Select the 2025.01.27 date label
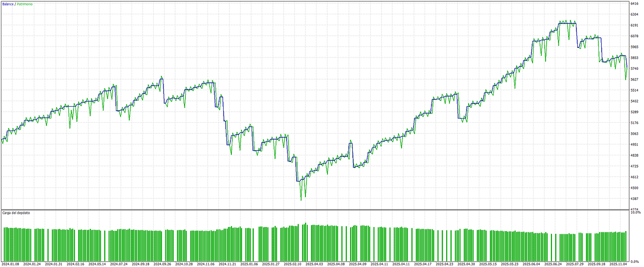 pyautogui.click(x=271, y=264)
